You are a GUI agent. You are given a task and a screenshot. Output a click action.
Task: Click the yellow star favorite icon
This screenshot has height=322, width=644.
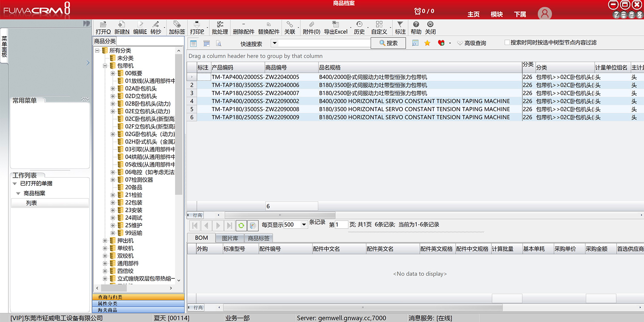427,43
